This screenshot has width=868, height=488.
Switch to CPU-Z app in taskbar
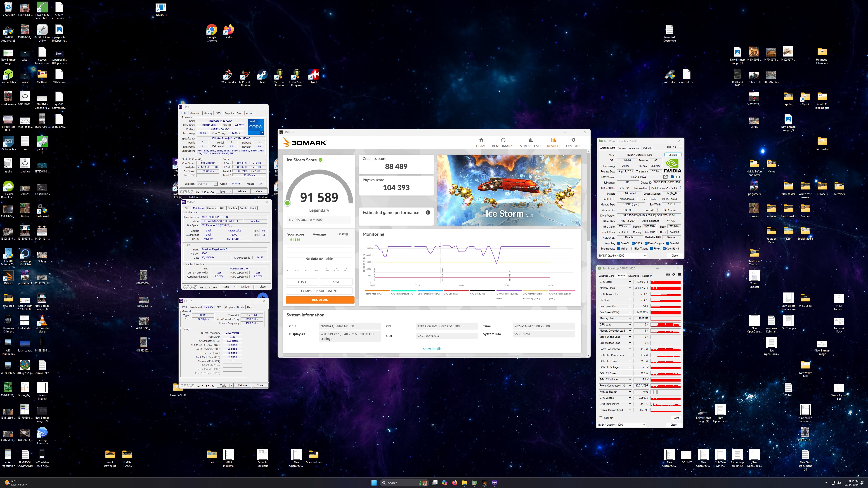[x=494, y=483]
